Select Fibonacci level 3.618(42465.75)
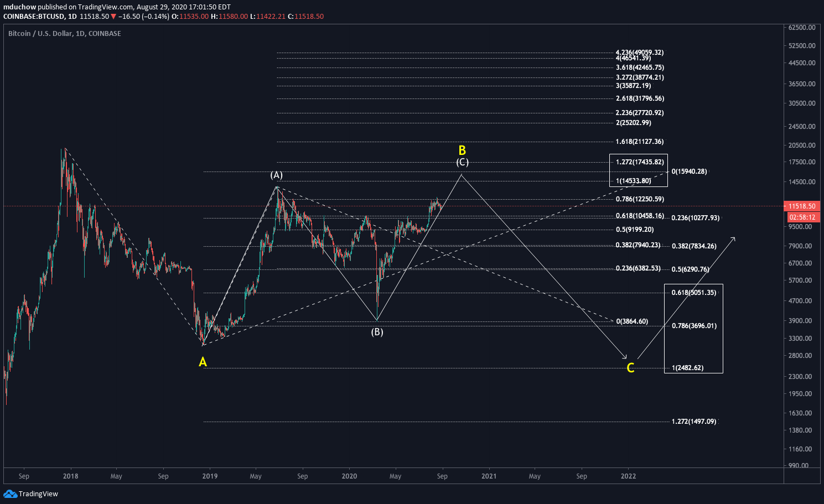 640,67
